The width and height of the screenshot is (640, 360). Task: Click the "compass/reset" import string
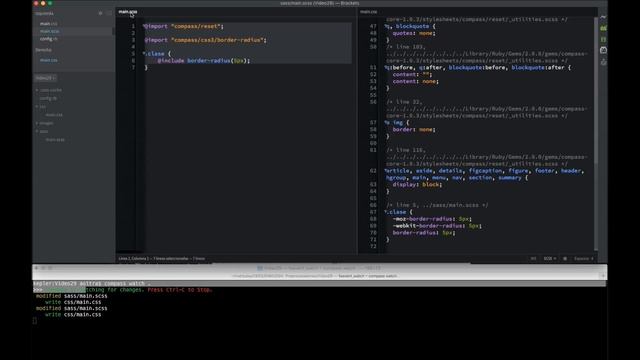196,26
